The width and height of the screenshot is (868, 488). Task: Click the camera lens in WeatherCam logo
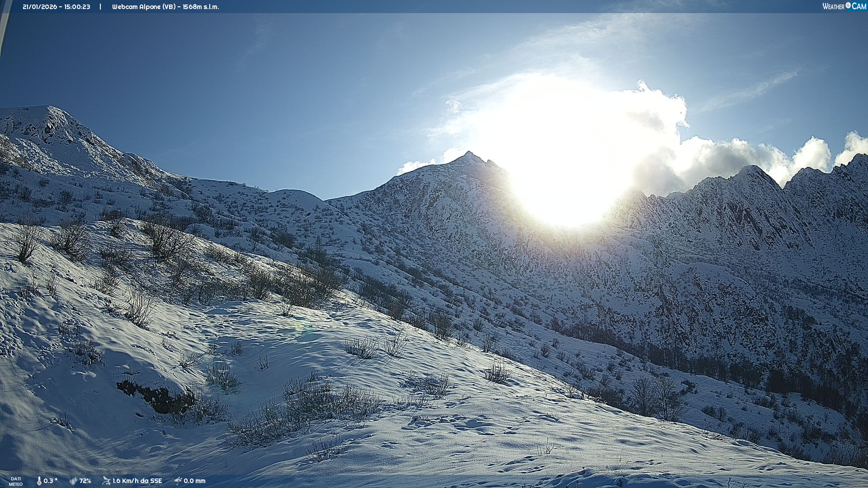(848, 5)
